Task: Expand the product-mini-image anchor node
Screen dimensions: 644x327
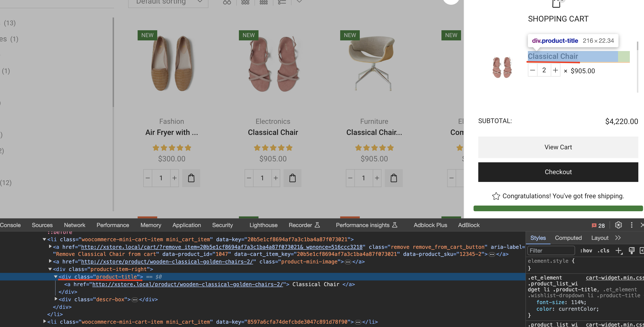Action: (x=50, y=261)
